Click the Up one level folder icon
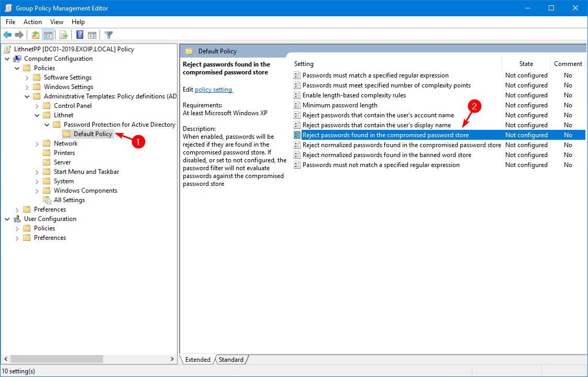The height and width of the screenshot is (377, 588). (x=36, y=35)
